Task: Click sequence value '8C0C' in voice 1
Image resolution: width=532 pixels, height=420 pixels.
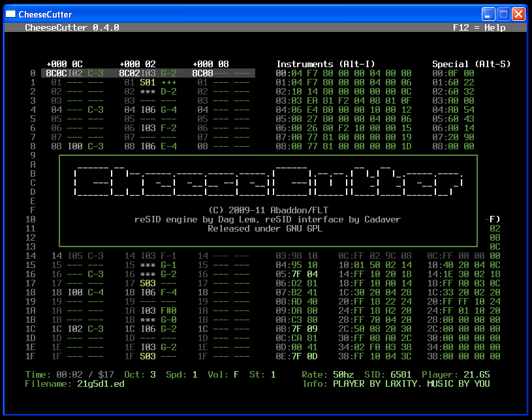Action: 56,73
